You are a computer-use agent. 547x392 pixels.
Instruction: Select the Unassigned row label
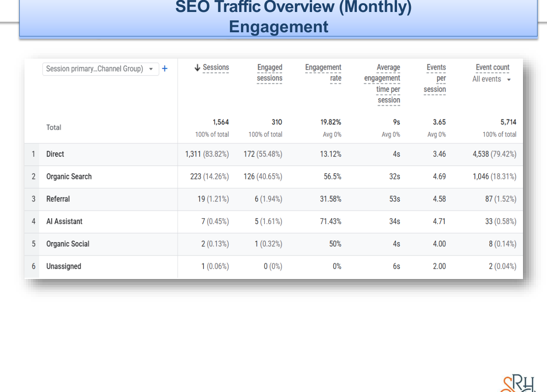click(64, 266)
